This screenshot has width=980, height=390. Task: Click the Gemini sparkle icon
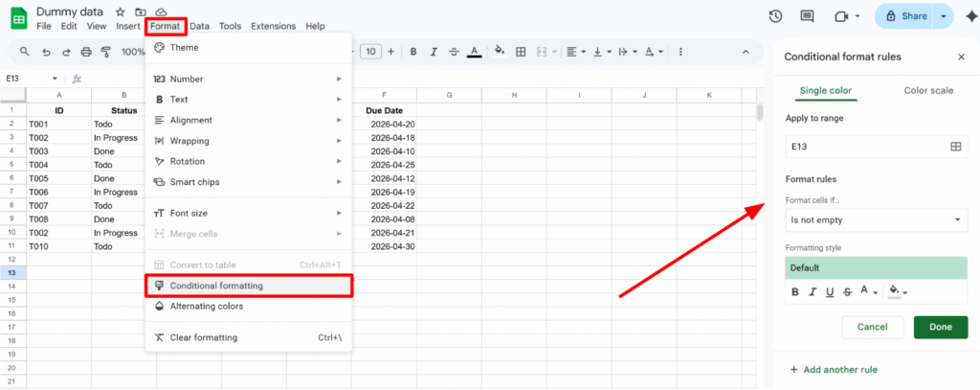tap(965, 16)
